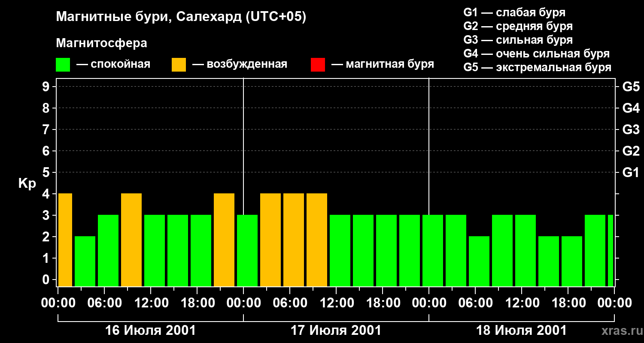Click the green 'спокойная' legend swatch

(x=63, y=65)
